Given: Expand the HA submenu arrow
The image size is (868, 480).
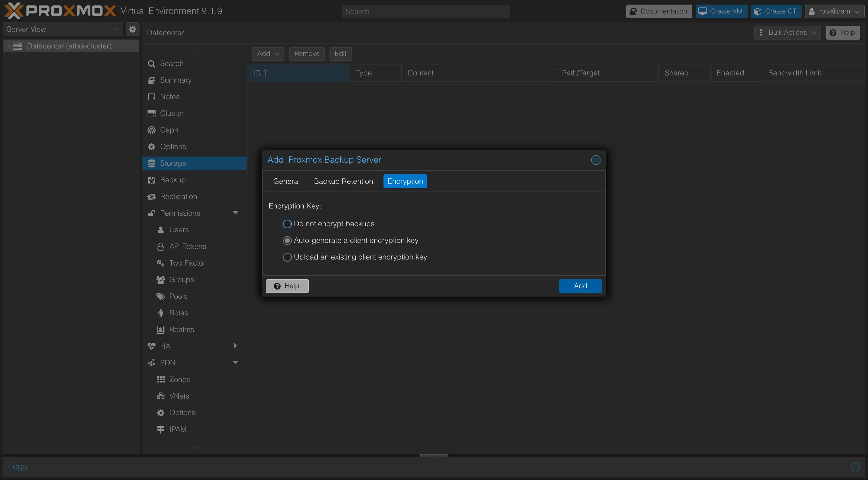Looking at the screenshot, I should [x=235, y=346].
